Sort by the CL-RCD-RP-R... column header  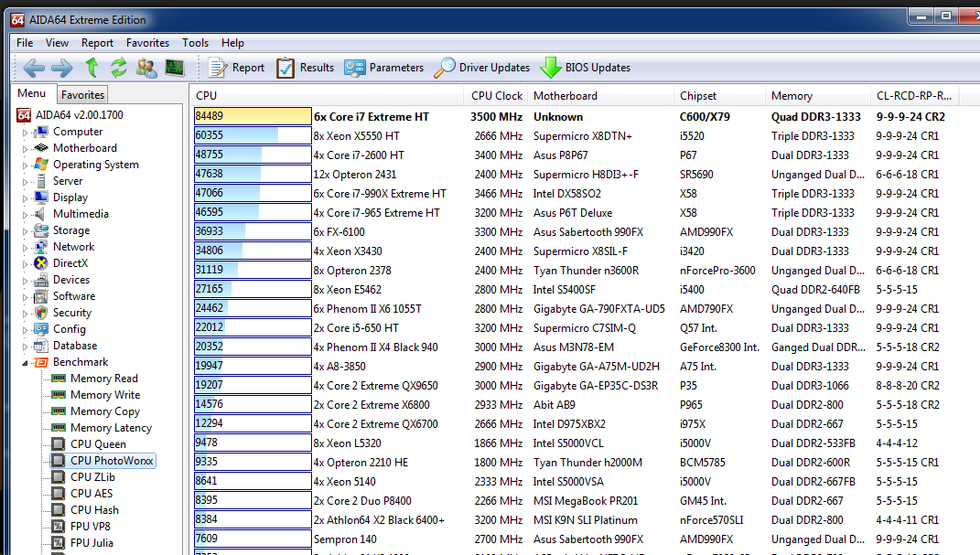pos(914,95)
